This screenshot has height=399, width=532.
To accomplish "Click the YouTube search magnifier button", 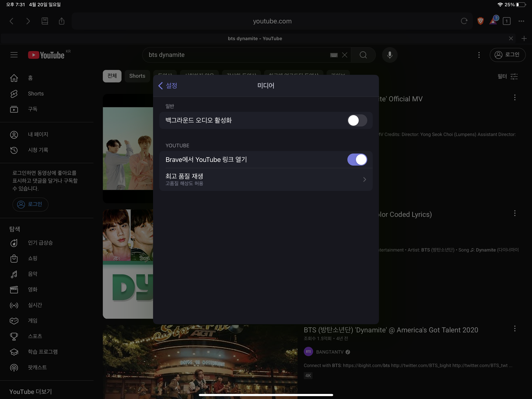I will (363, 55).
